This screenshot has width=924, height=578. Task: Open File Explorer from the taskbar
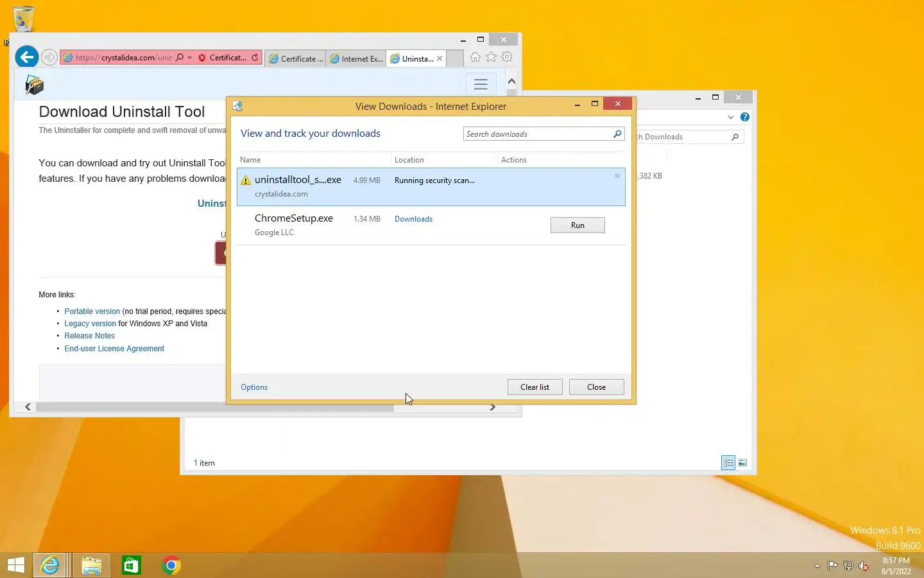pyautogui.click(x=91, y=565)
